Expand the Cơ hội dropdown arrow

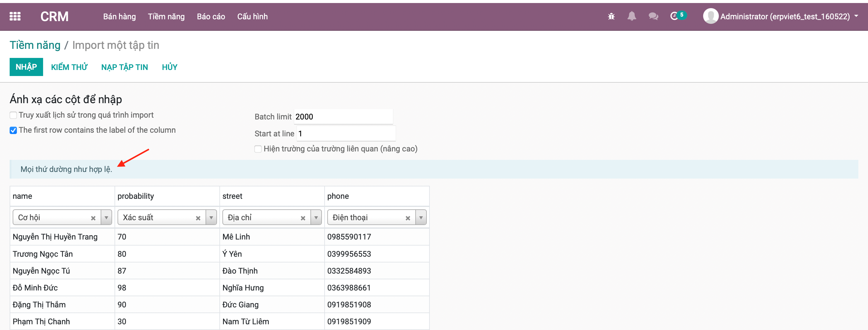click(x=106, y=218)
